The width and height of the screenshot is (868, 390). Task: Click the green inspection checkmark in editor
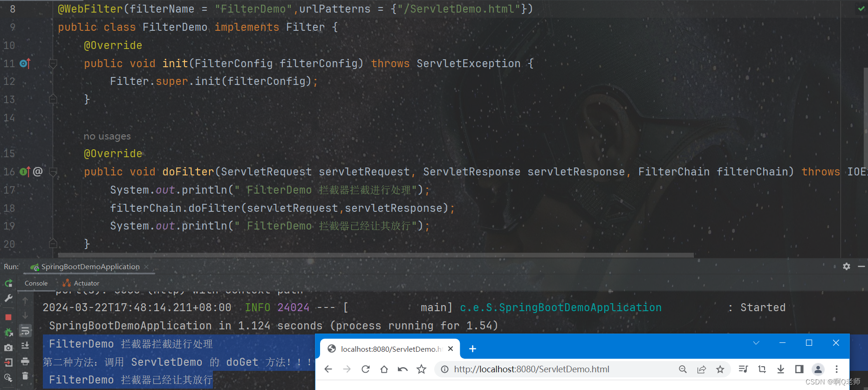tap(861, 8)
